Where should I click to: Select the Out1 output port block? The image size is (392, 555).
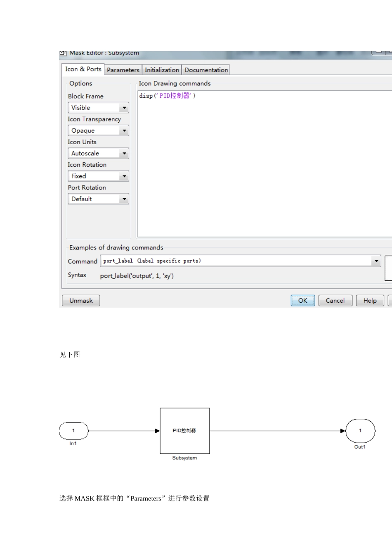360,431
